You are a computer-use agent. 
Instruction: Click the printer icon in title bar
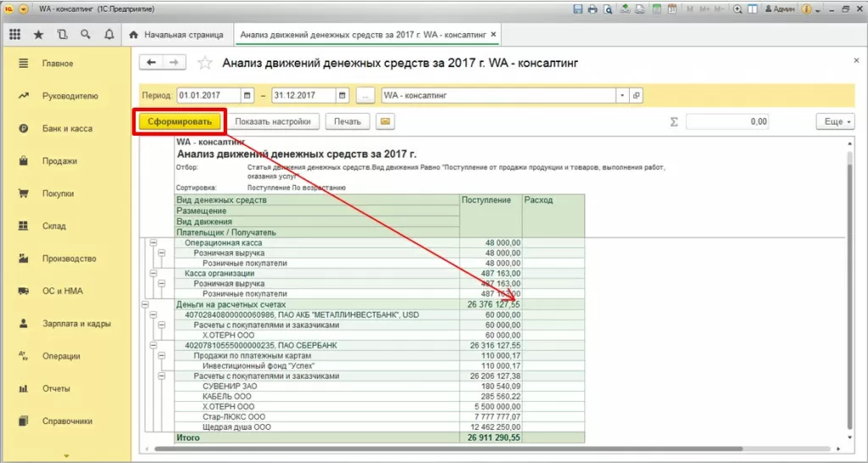pyautogui.click(x=593, y=9)
